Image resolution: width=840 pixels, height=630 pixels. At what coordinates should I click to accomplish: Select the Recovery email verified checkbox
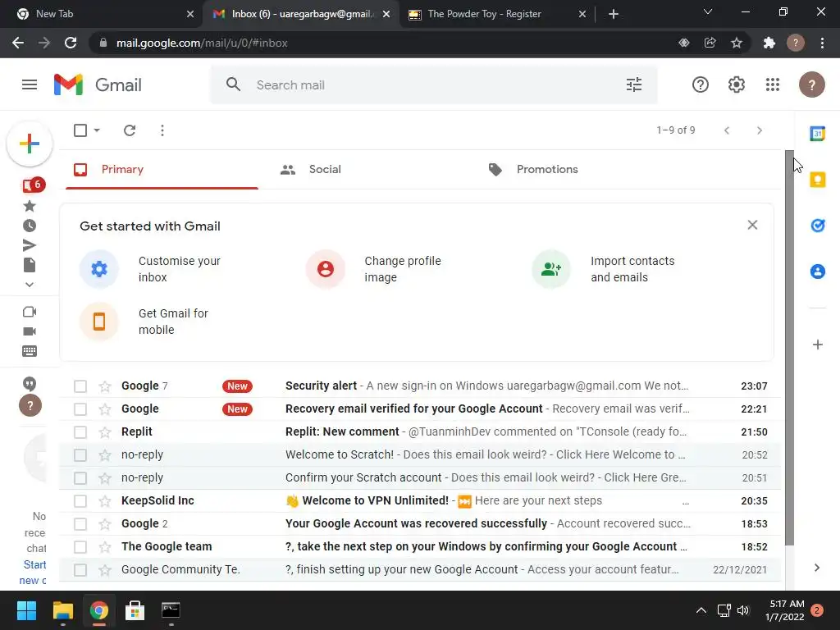[80, 409]
